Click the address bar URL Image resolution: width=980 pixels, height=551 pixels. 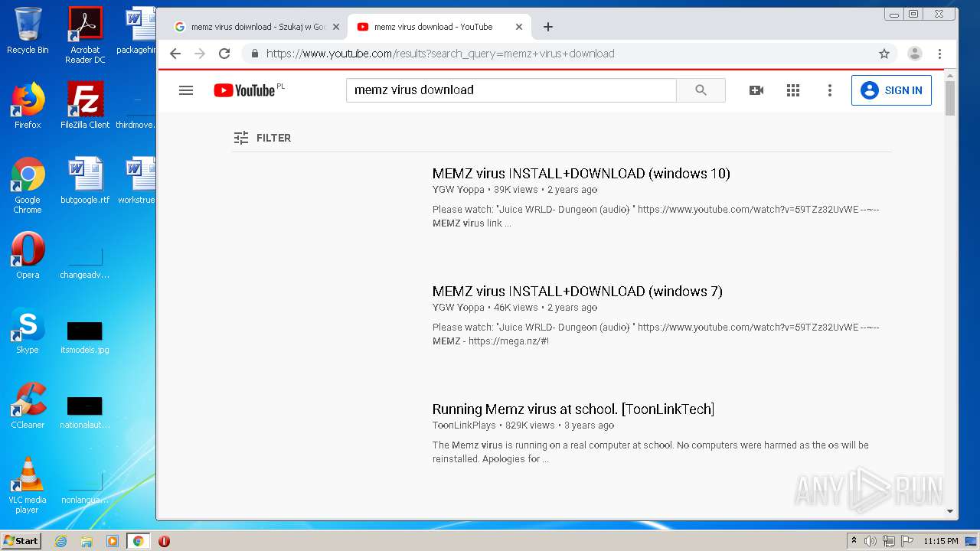[x=440, y=54]
